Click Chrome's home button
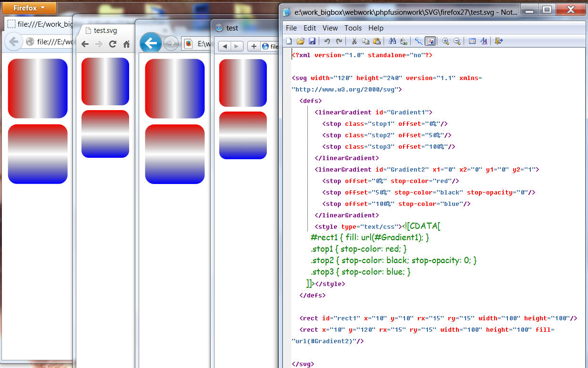The width and height of the screenshot is (588, 368). pyautogui.click(x=127, y=44)
